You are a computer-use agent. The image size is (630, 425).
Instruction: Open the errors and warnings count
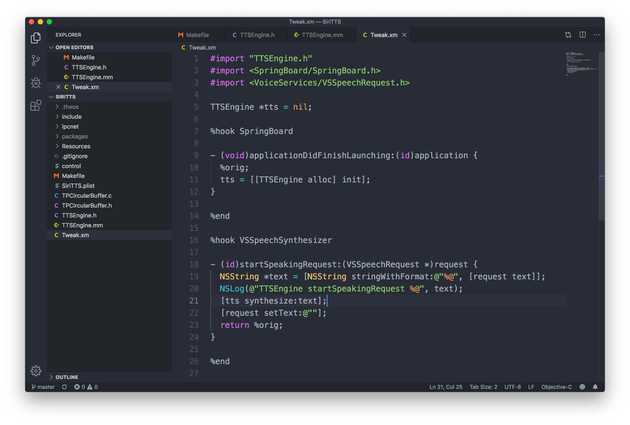tap(86, 387)
